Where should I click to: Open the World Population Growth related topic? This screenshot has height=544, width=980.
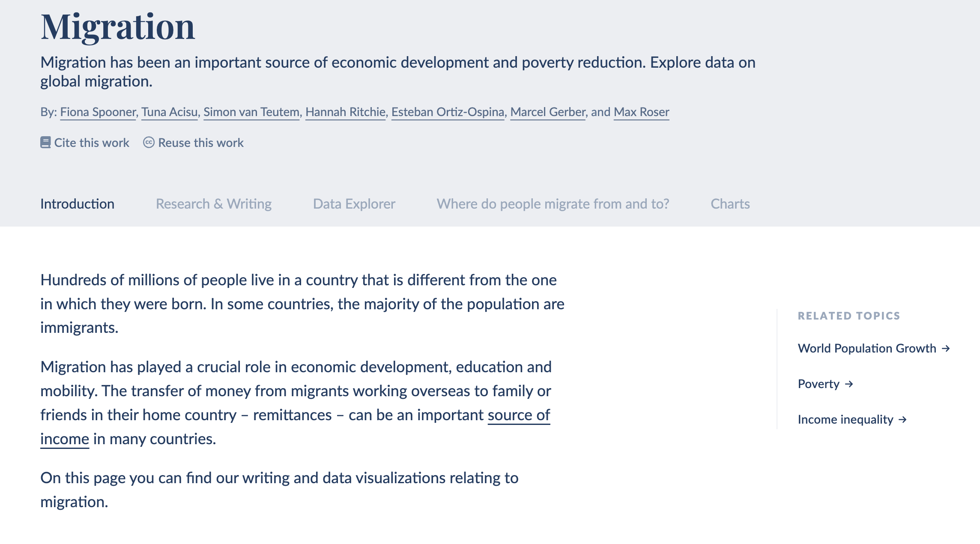click(866, 349)
